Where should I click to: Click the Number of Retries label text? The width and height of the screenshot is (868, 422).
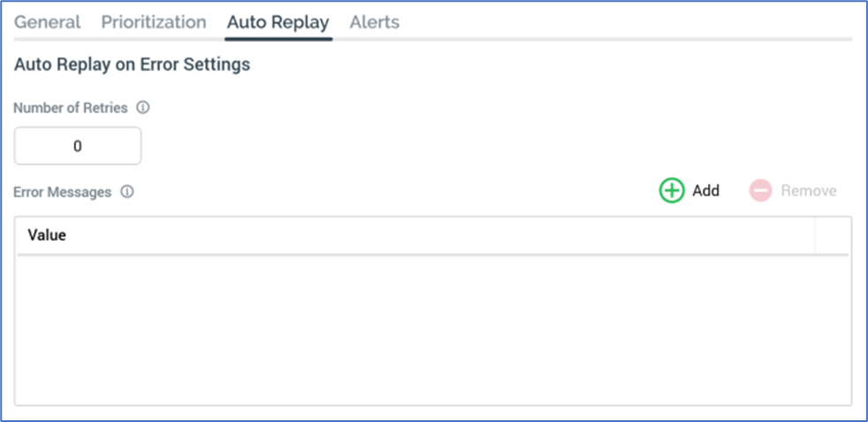point(71,108)
